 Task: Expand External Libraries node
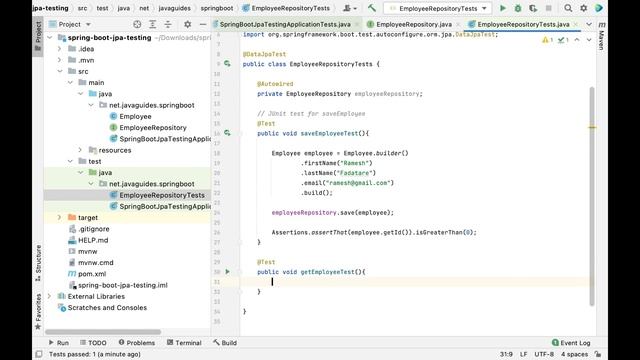[50, 296]
